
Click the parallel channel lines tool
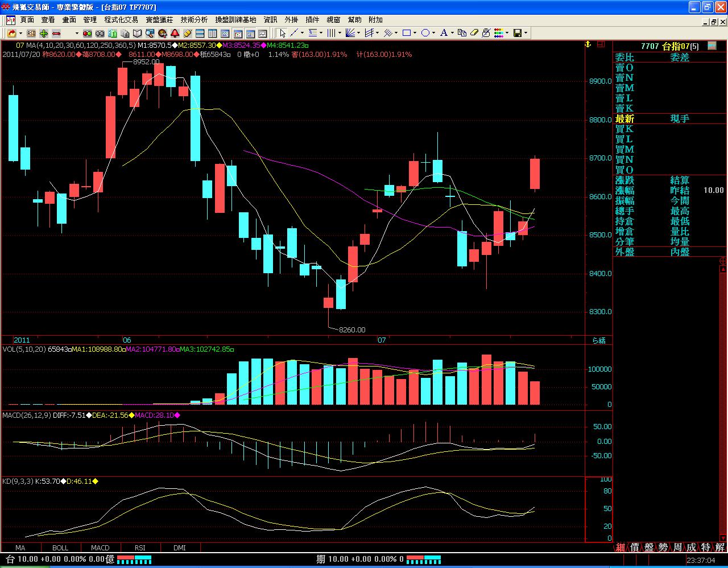(369, 33)
